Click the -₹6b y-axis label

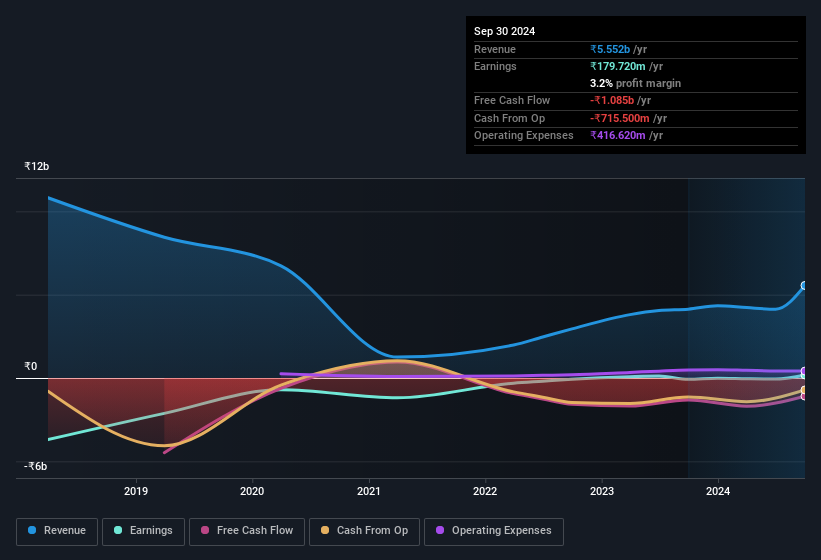tap(36, 466)
